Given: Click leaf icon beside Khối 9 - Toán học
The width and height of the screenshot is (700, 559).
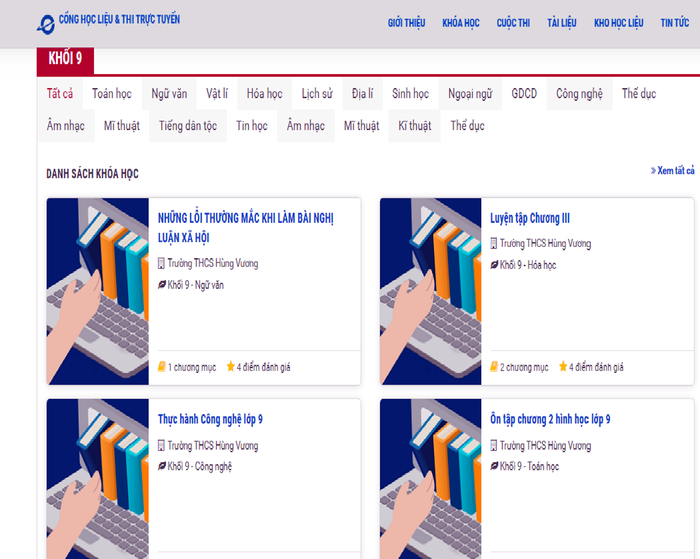Looking at the screenshot, I should (x=494, y=466).
